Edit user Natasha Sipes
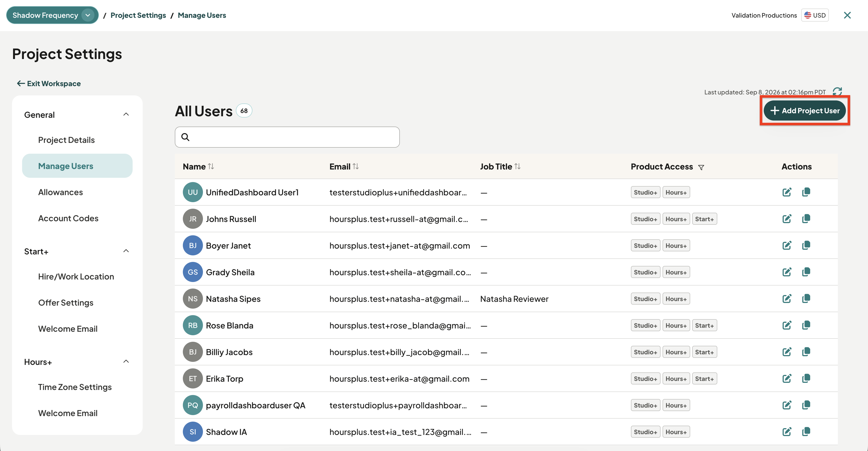This screenshot has height=451, width=868. (x=787, y=299)
